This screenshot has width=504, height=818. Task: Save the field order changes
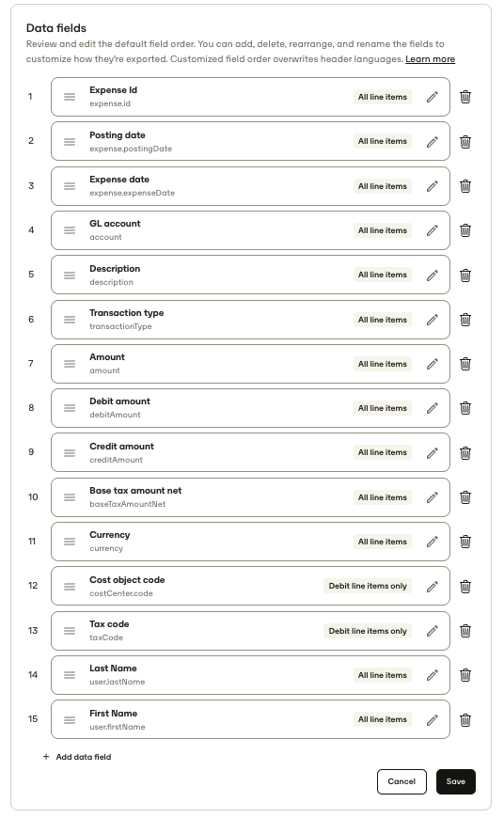coord(455,781)
